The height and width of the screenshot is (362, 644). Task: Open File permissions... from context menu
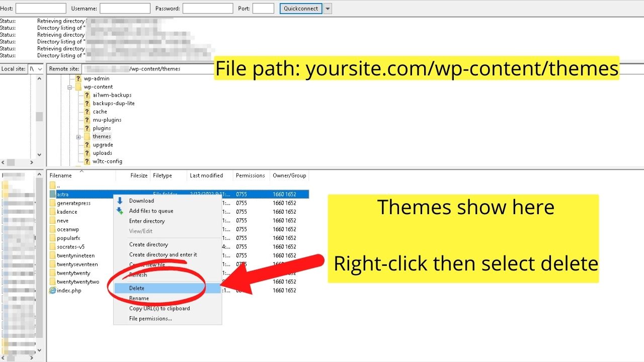(167, 318)
